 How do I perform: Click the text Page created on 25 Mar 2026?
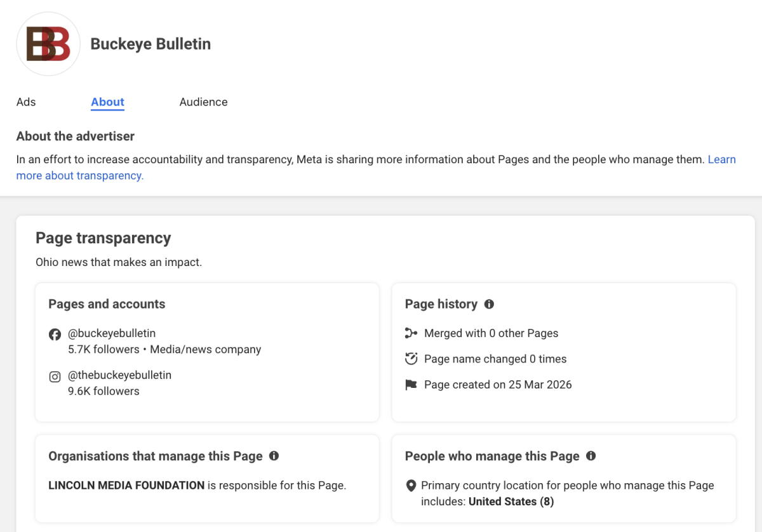click(498, 385)
